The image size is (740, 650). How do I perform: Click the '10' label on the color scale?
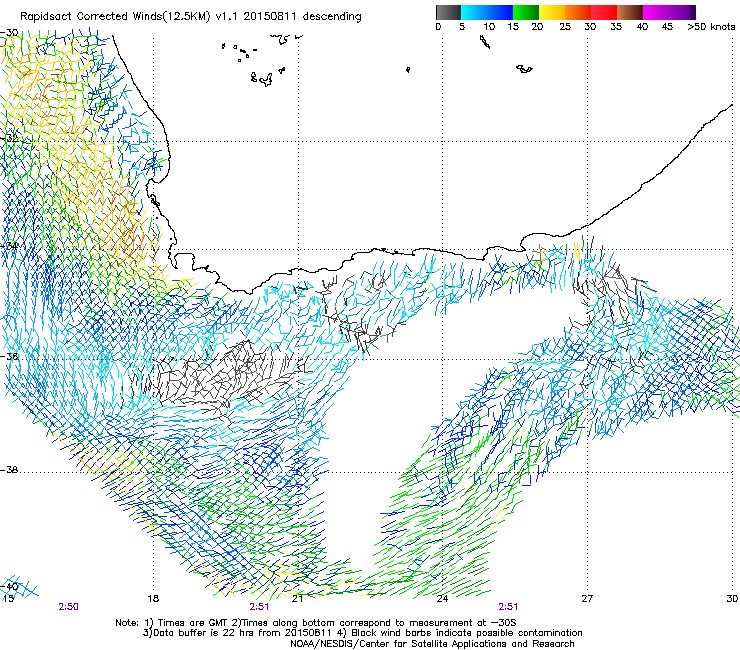pos(489,27)
